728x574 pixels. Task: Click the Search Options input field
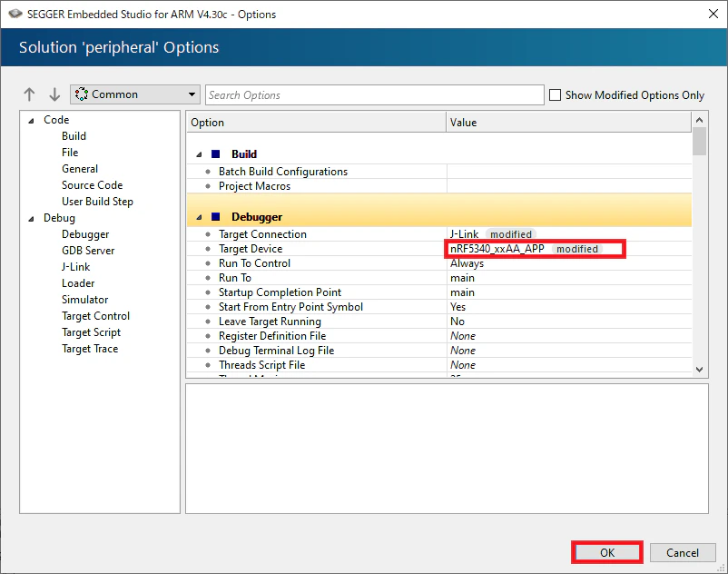(375, 94)
